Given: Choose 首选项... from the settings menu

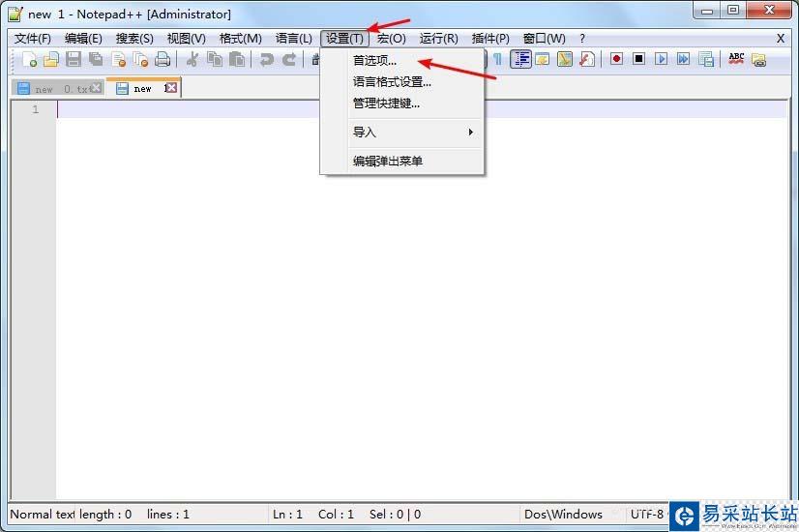Looking at the screenshot, I should [x=402, y=61].
